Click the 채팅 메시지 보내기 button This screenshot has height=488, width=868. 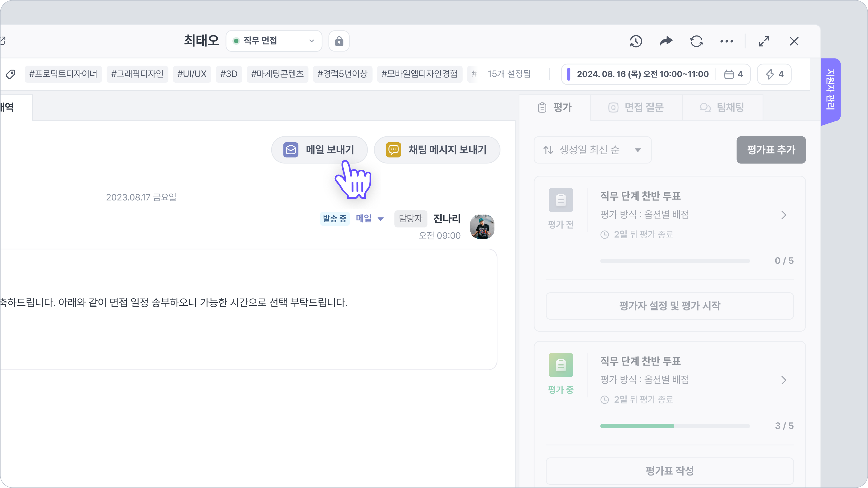(x=437, y=150)
